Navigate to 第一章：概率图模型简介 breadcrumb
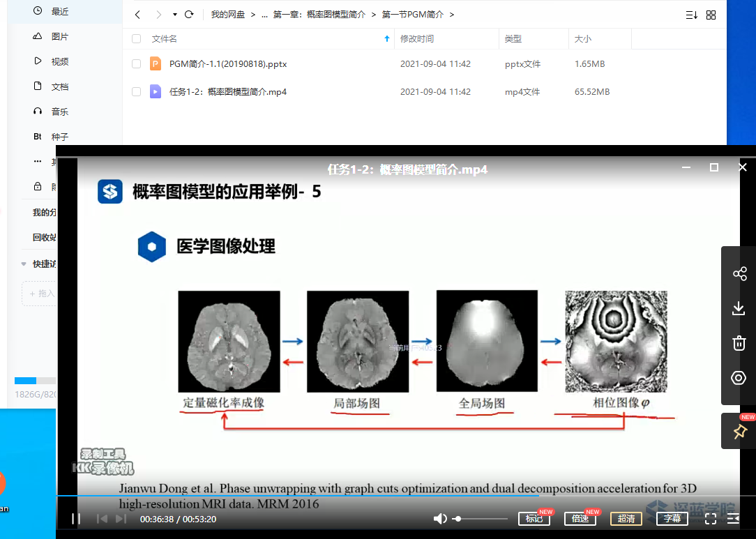 [x=319, y=15]
